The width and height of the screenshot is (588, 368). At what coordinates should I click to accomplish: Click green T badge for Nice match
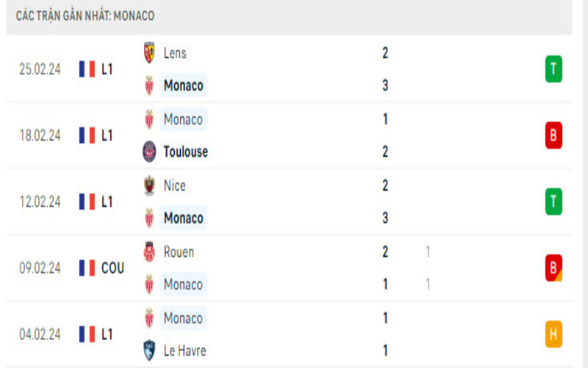click(553, 202)
